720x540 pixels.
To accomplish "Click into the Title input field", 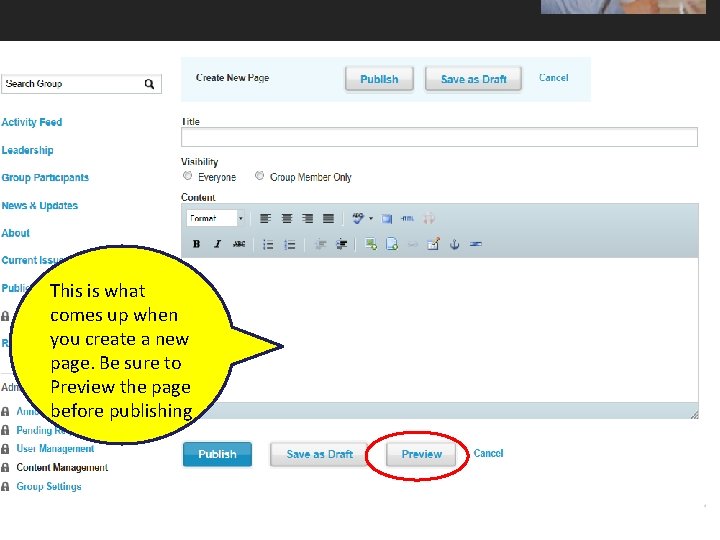I will [439, 137].
